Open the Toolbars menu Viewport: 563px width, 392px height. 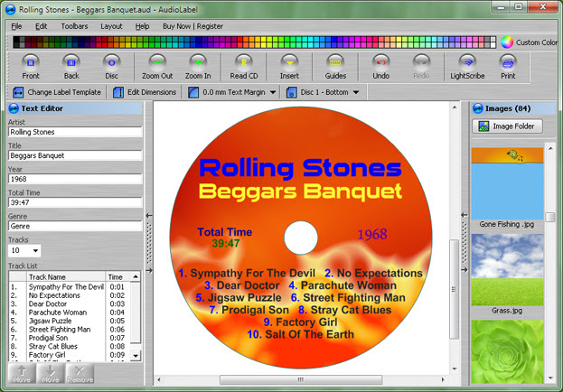pos(74,26)
